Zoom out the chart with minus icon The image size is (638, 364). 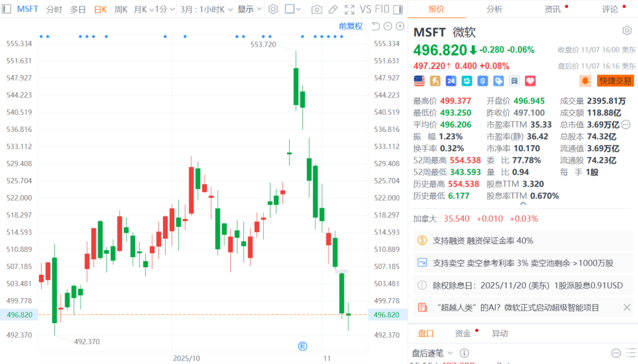tap(388, 26)
